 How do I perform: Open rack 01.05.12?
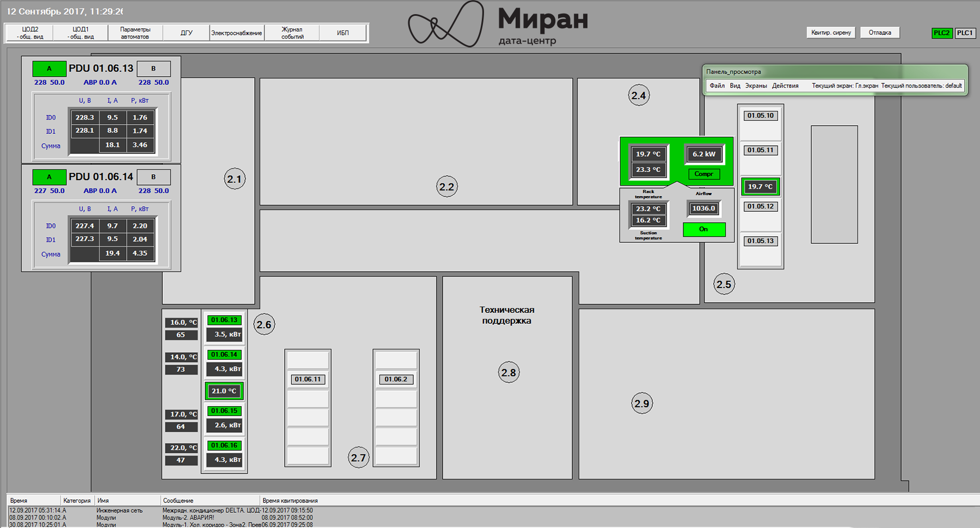pos(761,206)
